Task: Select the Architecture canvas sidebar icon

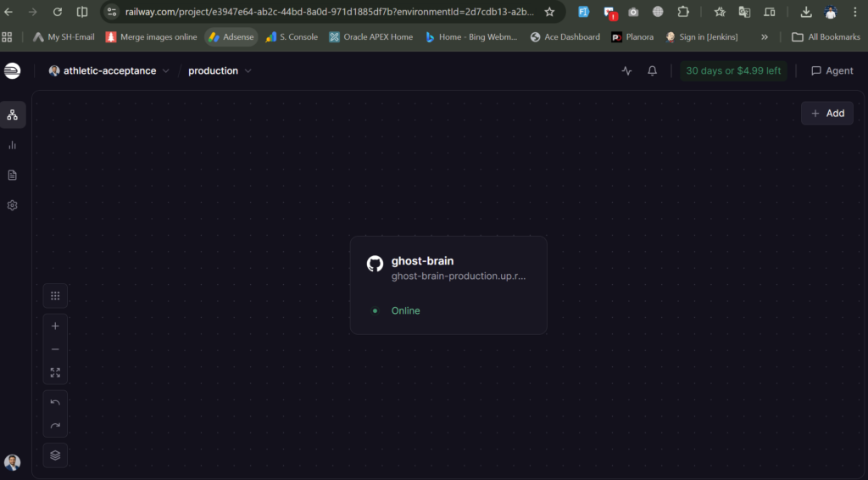Action: [13, 114]
